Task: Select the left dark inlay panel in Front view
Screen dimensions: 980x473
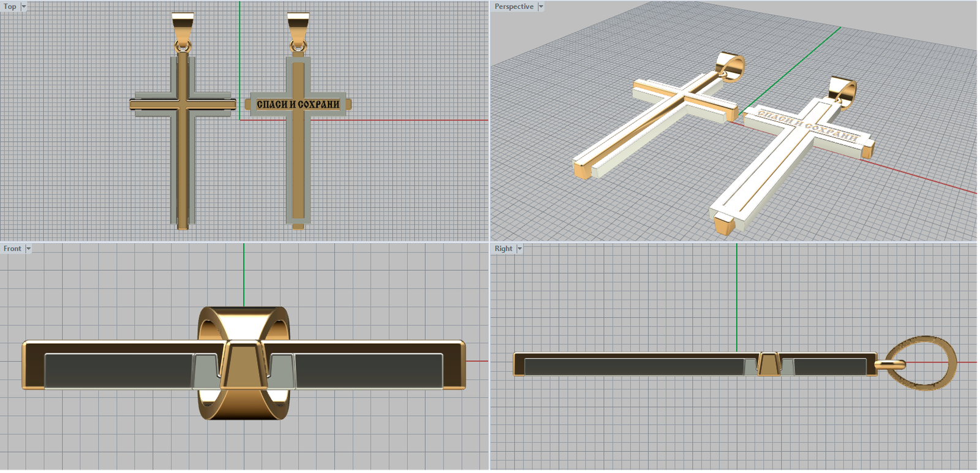Action: [119, 371]
